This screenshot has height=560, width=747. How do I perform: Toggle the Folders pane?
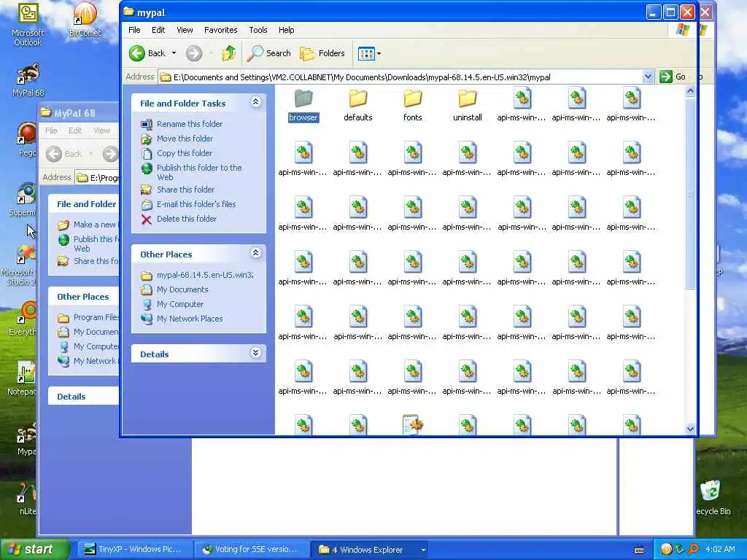[x=322, y=53]
